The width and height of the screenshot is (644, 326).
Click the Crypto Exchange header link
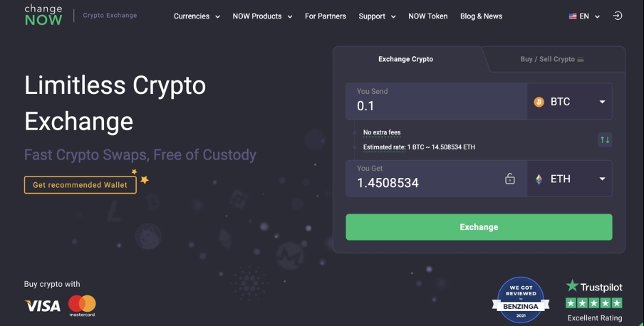(x=110, y=15)
